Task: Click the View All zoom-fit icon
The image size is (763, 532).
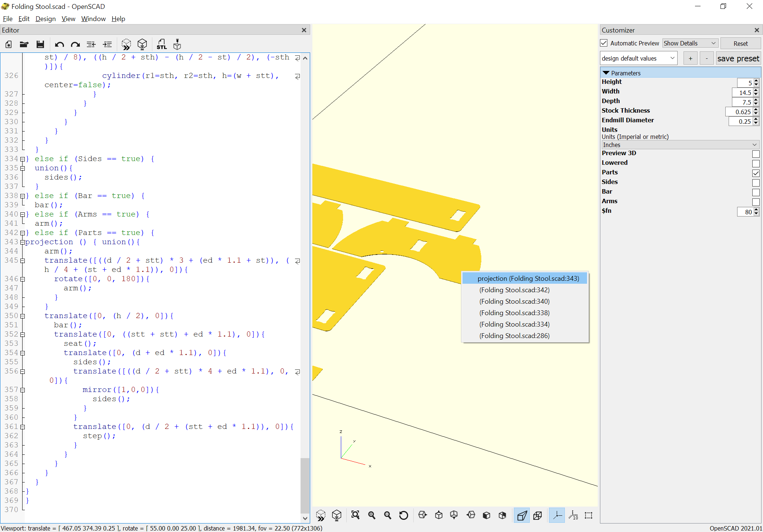Action: pos(355,515)
